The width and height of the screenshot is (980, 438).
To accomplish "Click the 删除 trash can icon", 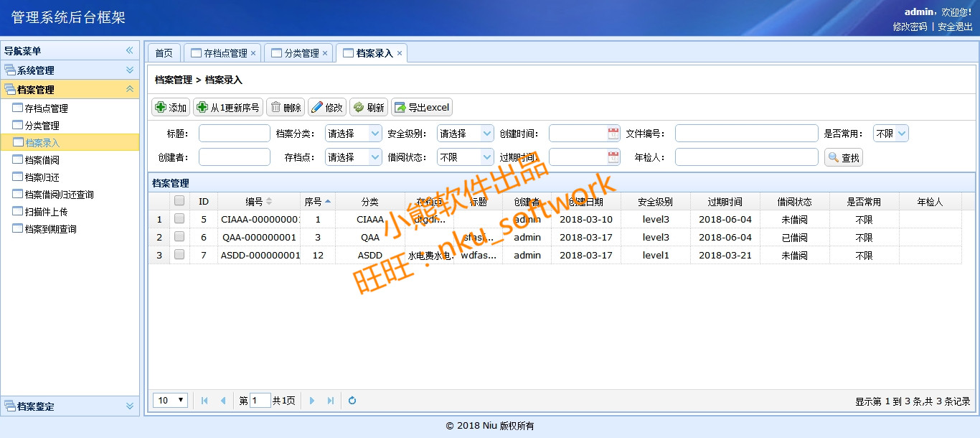I will click(x=275, y=108).
